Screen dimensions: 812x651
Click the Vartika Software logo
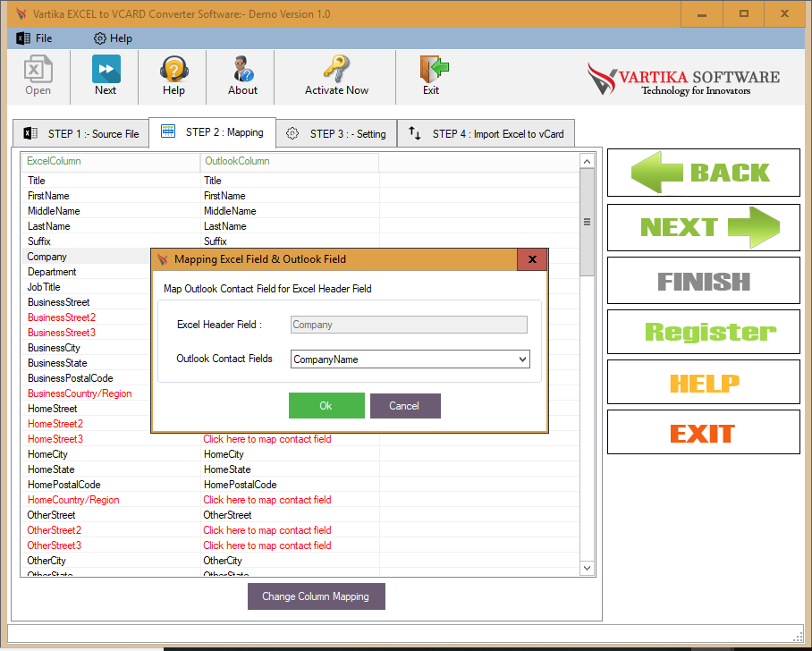tap(683, 79)
